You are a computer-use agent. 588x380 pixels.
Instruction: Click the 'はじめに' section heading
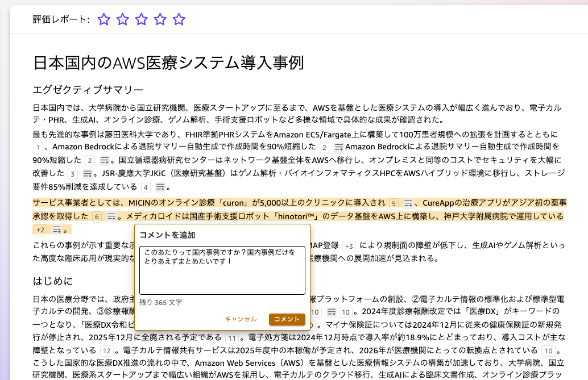tap(53, 281)
